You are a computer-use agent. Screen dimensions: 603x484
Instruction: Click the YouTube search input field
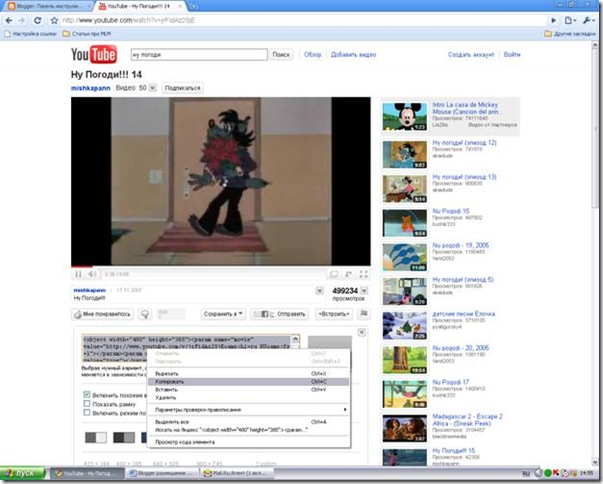coord(199,55)
